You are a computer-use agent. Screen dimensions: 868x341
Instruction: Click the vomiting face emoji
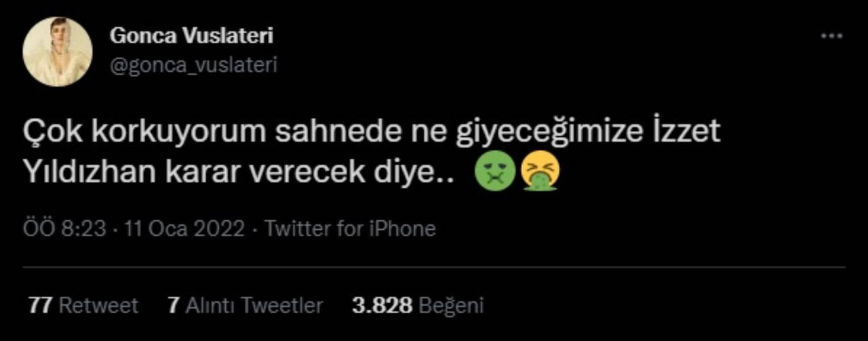click(x=540, y=174)
